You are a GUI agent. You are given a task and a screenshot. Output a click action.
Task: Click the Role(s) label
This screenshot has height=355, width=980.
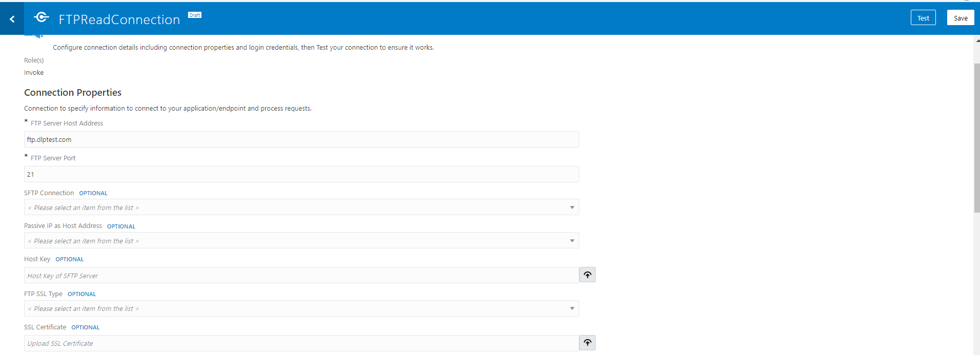[x=34, y=60]
